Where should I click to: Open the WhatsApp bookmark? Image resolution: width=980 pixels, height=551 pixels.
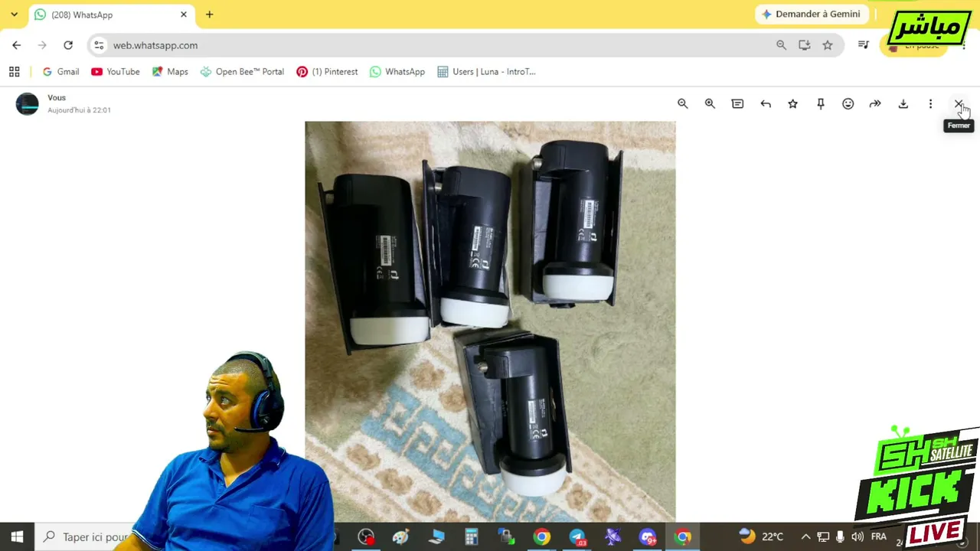pos(397,72)
